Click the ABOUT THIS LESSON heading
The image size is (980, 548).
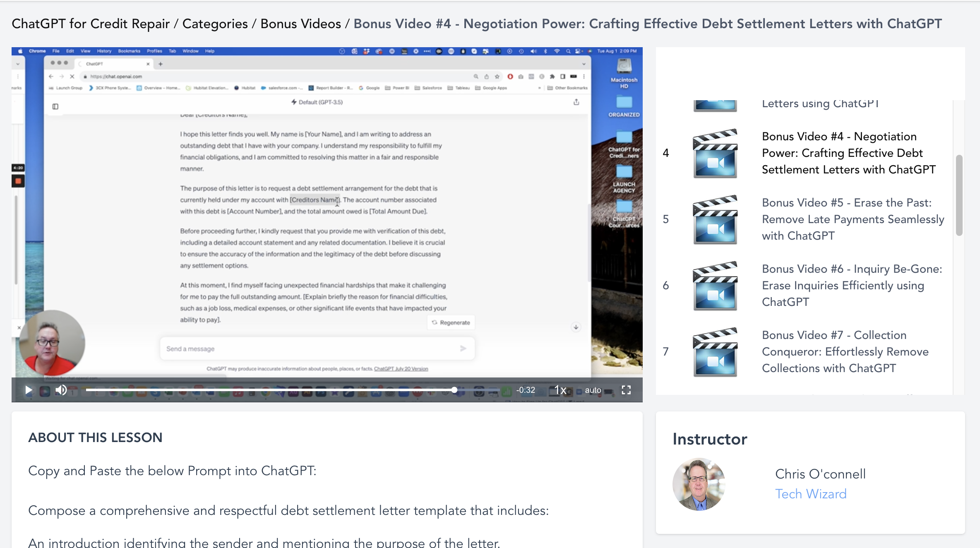pos(95,437)
